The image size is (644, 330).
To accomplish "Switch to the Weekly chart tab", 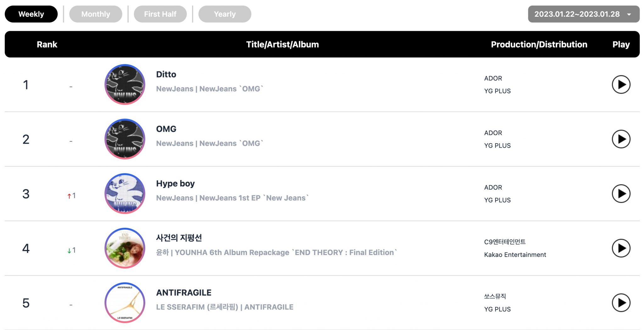I will point(31,14).
